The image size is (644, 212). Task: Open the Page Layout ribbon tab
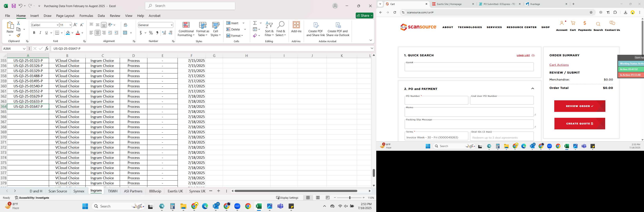point(65,16)
